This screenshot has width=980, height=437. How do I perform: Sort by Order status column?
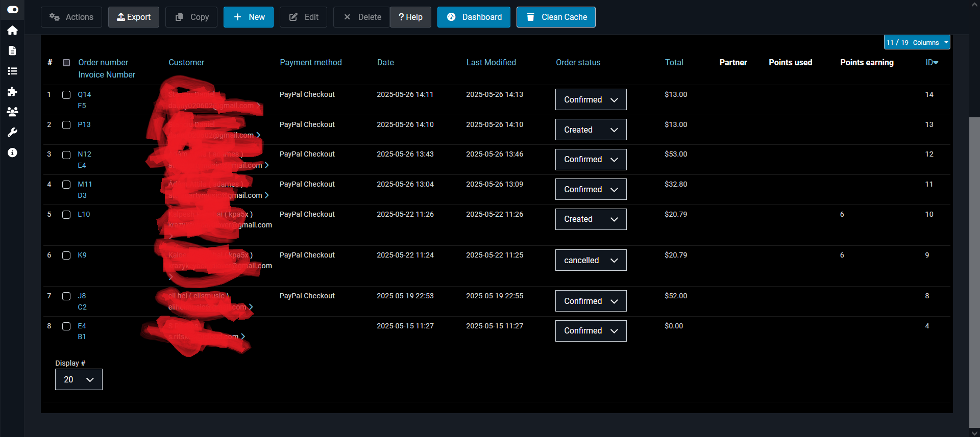[578, 62]
